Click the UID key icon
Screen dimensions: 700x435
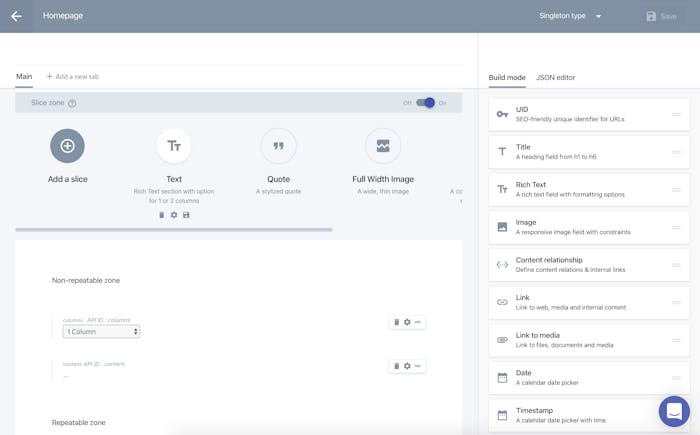pos(502,114)
